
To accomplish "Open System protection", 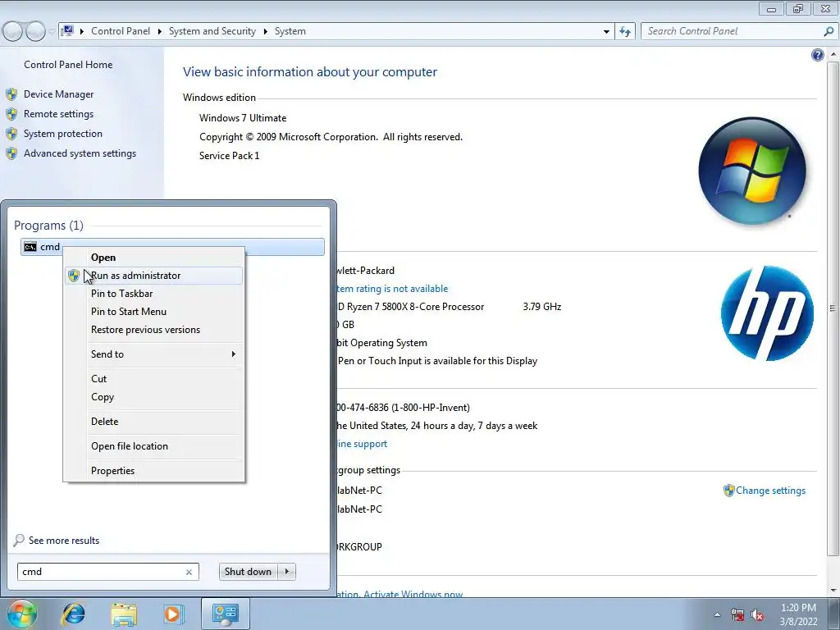I will 62,134.
